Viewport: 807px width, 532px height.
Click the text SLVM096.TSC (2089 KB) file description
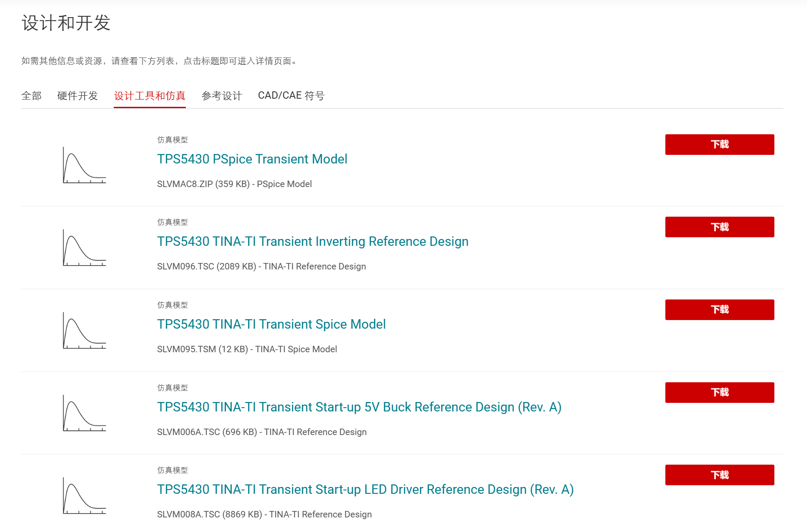261,266
